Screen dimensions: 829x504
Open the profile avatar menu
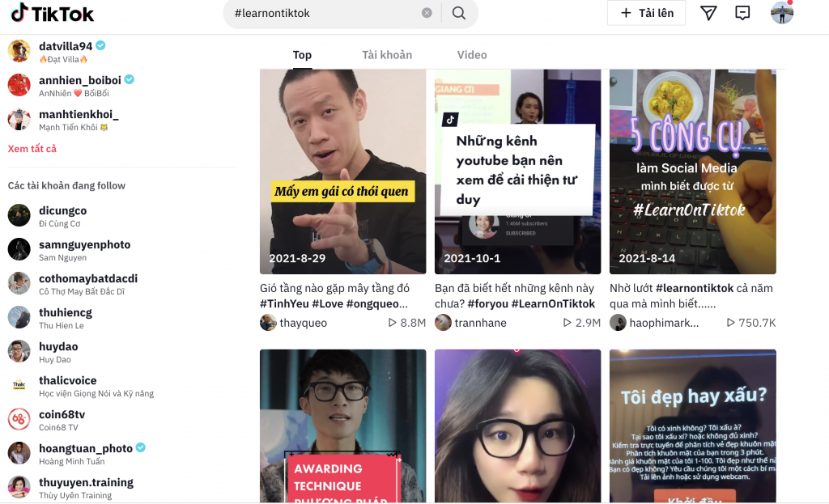[782, 13]
